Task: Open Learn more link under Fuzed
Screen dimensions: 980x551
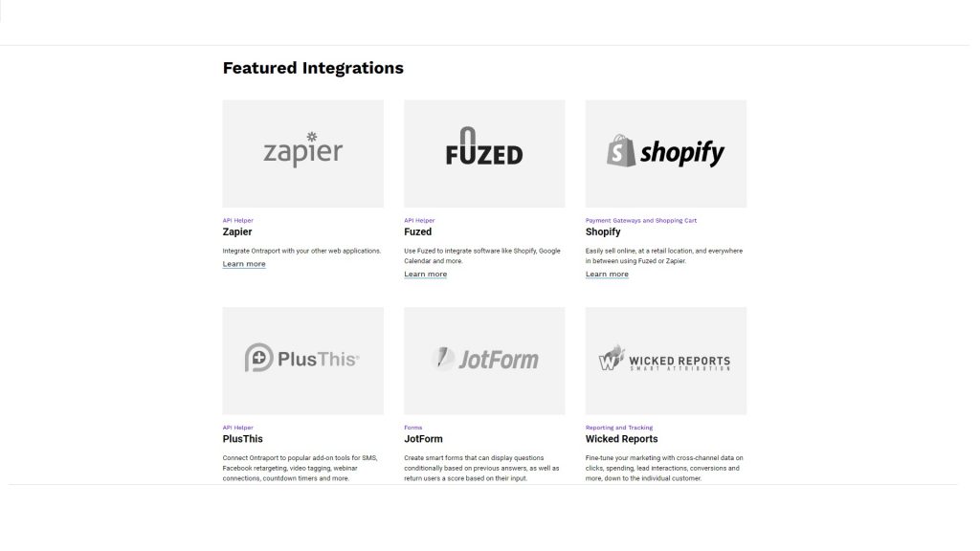Action: click(425, 275)
